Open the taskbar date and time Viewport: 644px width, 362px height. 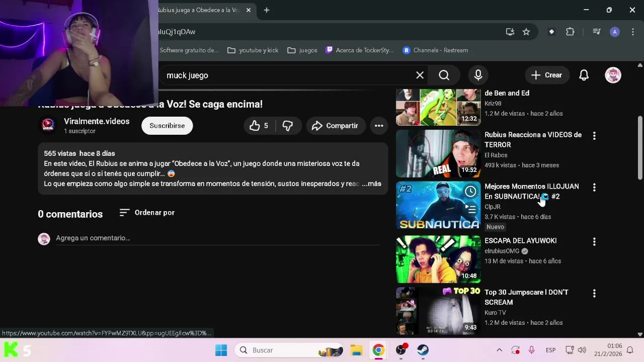[607, 350]
